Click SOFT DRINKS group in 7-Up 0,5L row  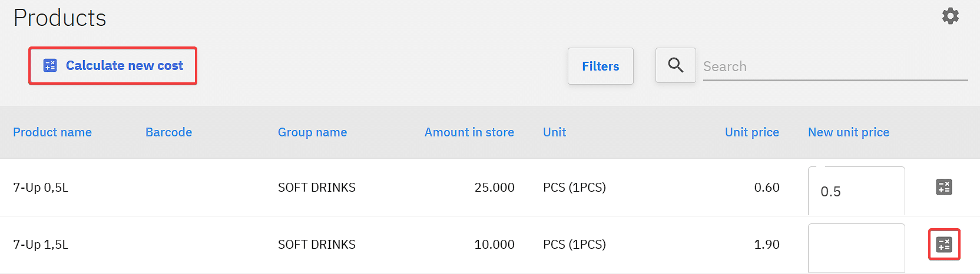pyautogui.click(x=316, y=188)
